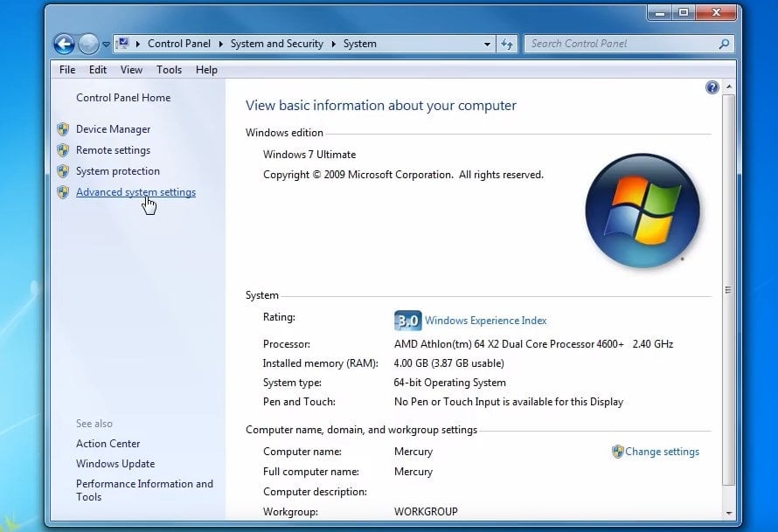The height and width of the screenshot is (532, 778).
Task: Open Windows Experience Index link
Action: pyautogui.click(x=486, y=321)
